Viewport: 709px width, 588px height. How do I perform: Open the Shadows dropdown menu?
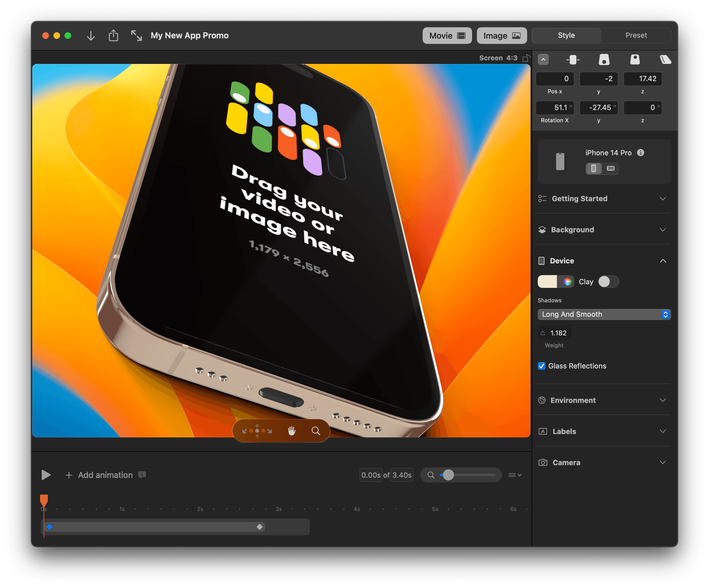click(604, 314)
